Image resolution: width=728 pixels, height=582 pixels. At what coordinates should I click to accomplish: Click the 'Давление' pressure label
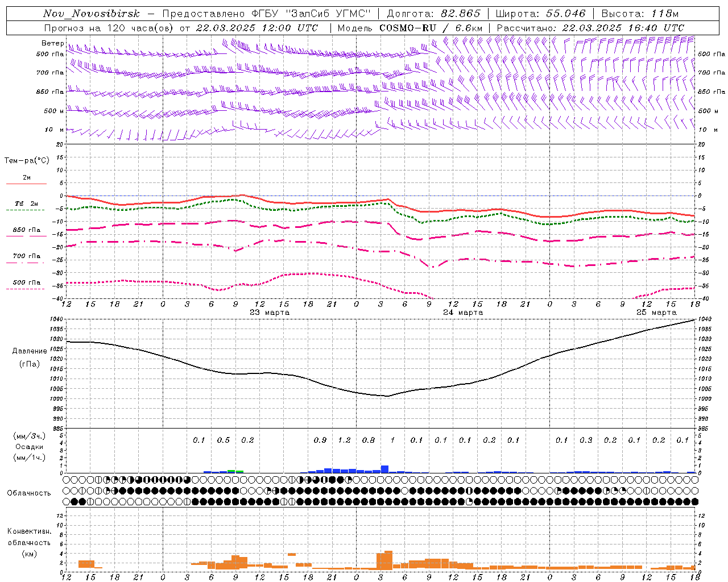pyautogui.click(x=30, y=351)
